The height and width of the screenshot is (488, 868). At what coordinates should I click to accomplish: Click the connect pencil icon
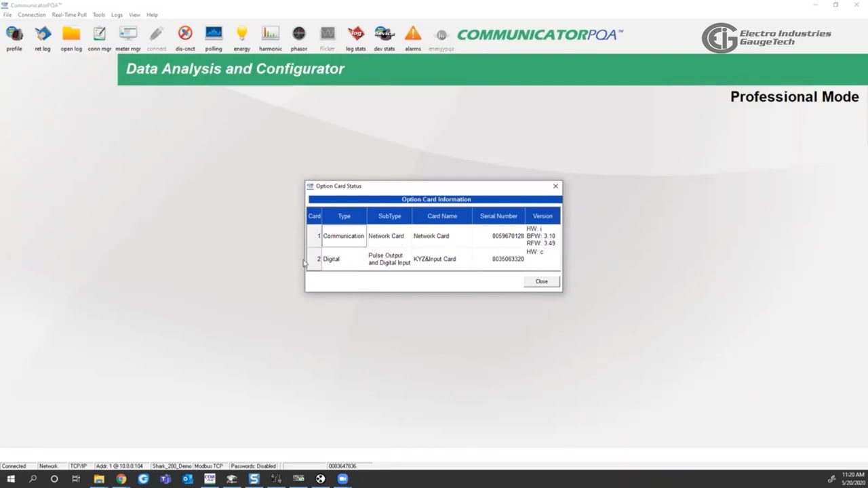(157, 38)
